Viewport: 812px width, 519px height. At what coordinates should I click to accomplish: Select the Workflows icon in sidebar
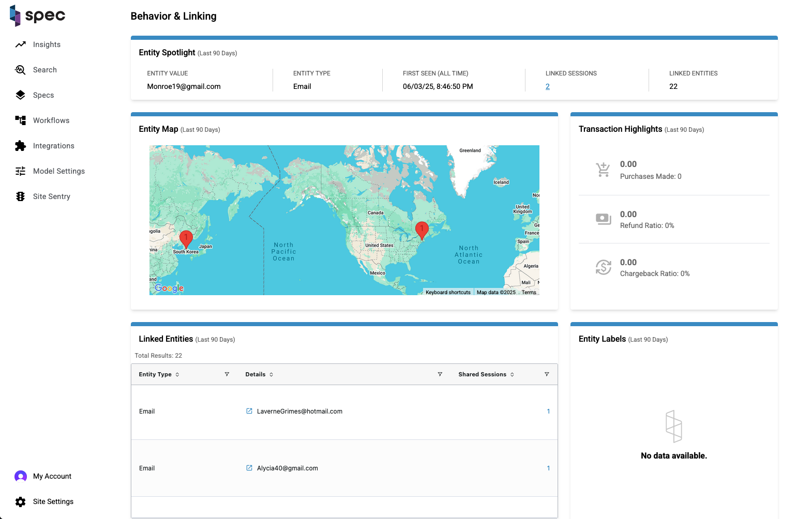[21, 120]
